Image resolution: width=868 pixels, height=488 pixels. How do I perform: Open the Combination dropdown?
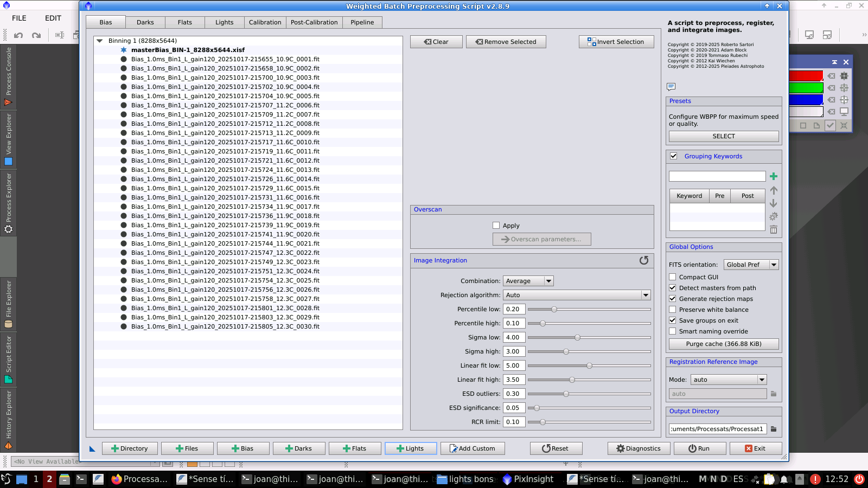[528, 281]
